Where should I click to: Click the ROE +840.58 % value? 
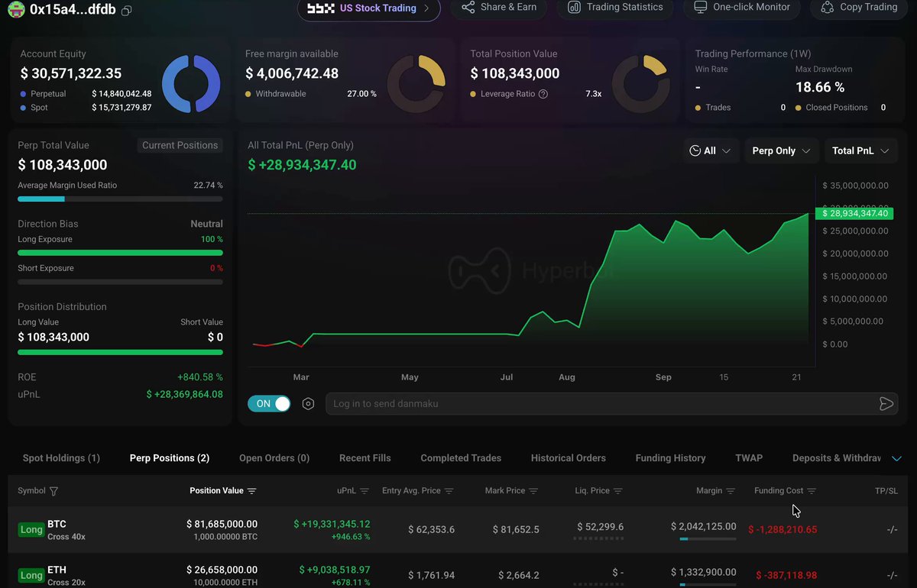pyautogui.click(x=199, y=377)
